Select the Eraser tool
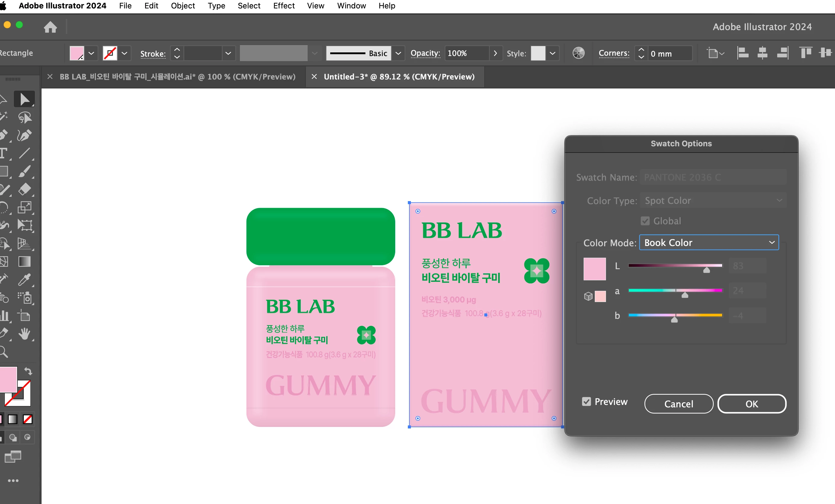The width and height of the screenshot is (835, 504). 24,189
